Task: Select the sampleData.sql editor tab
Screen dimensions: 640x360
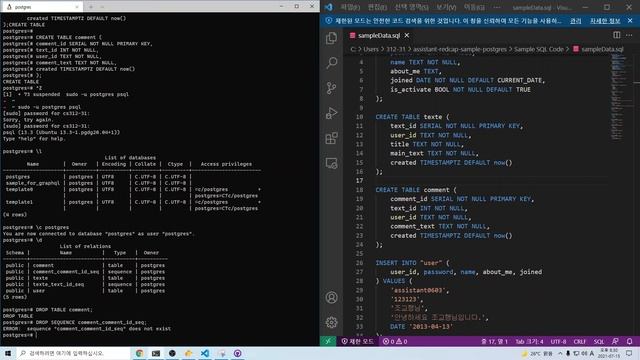Action: [380, 36]
